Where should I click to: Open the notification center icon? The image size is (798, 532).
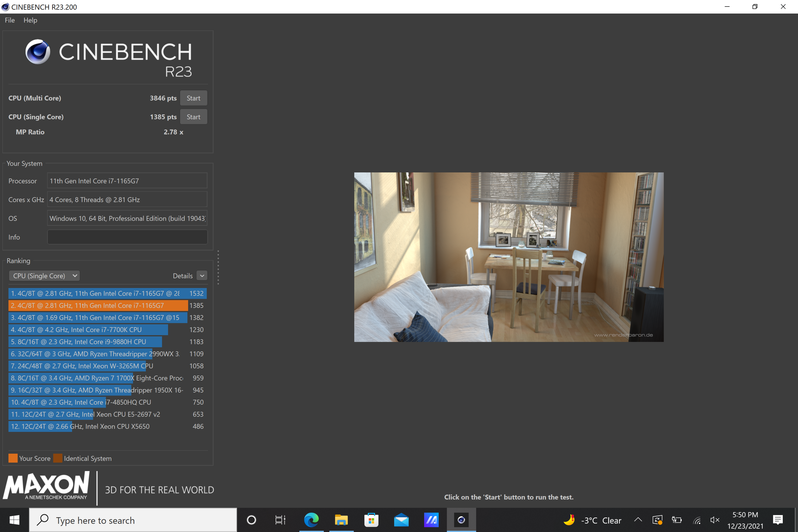point(778,520)
